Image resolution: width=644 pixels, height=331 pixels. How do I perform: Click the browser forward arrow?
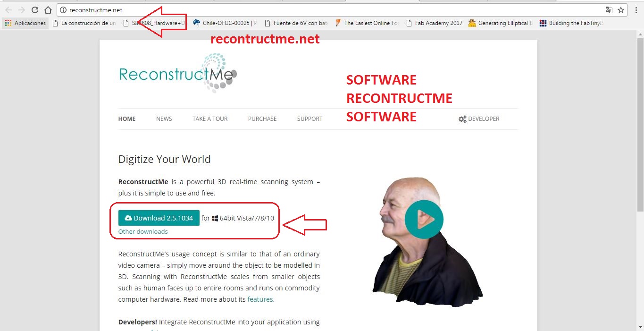(x=22, y=10)
